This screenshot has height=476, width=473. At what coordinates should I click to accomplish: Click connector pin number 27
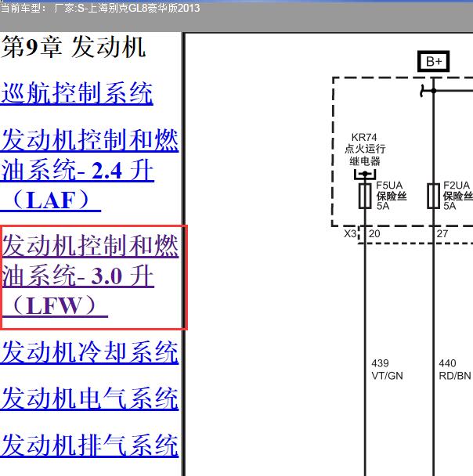tap(442, 234)
